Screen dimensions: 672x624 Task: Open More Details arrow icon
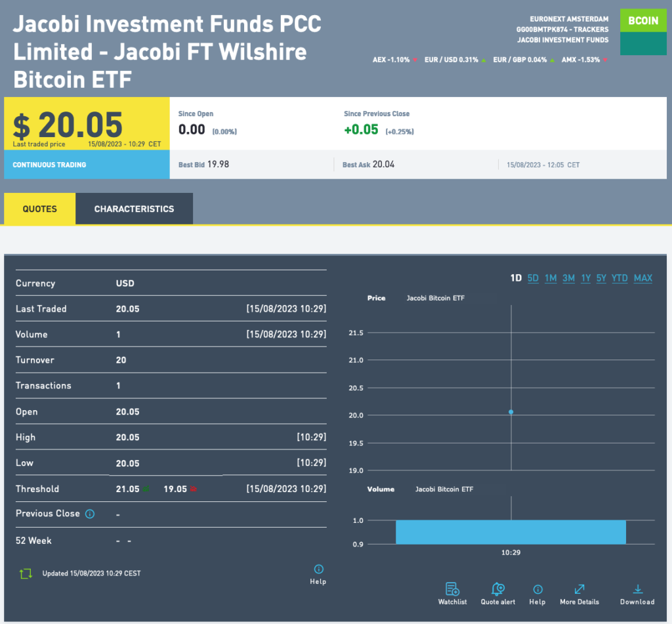point(579,589)
